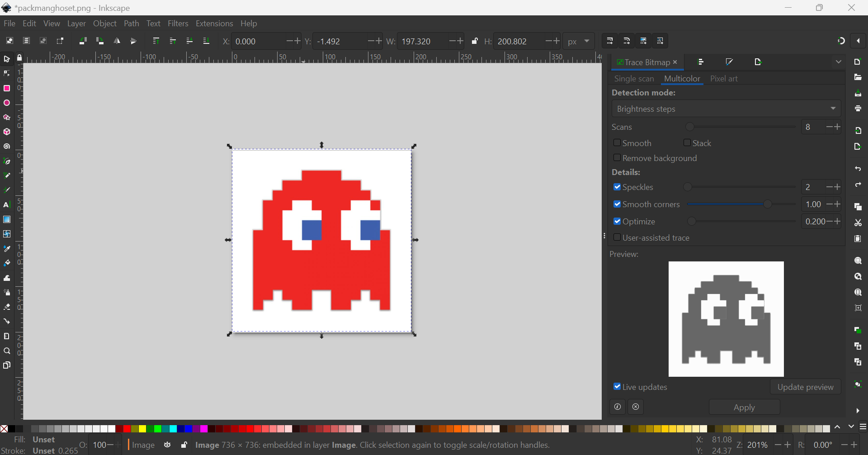Viewport: 868px width, 455px height.
Task: Toggle the layer lock in status bar
Action: tap(184, 445)
